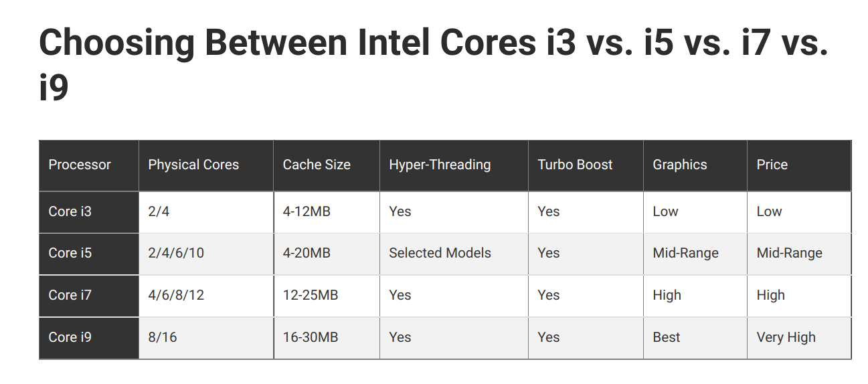Click the Physical Cores column header

[x=193, y=165]
